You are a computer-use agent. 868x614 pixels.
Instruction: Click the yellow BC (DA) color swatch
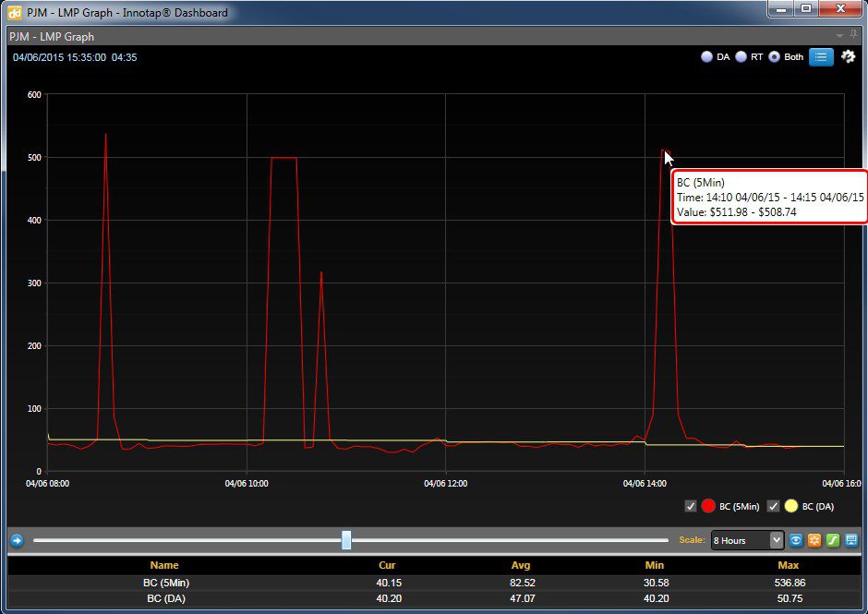coord(791,506)
